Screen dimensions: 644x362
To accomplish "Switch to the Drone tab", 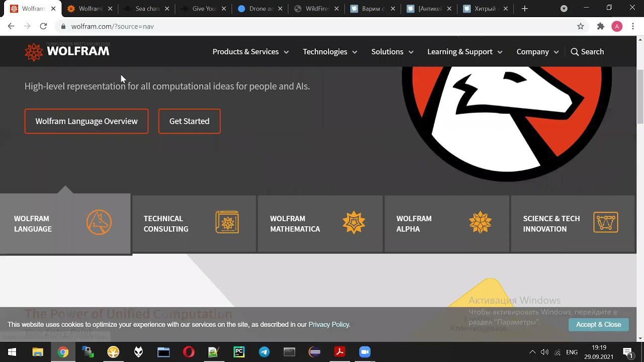I will pos(261,9).
